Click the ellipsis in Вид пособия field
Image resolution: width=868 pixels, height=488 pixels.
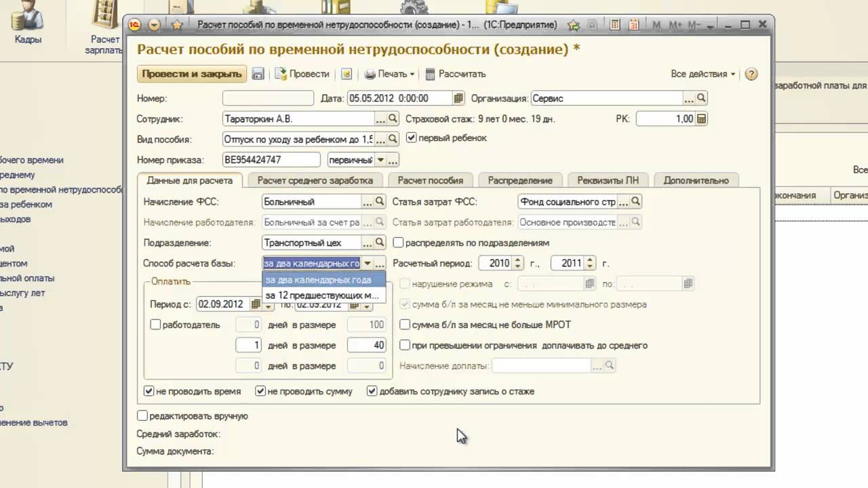point(380,139)
